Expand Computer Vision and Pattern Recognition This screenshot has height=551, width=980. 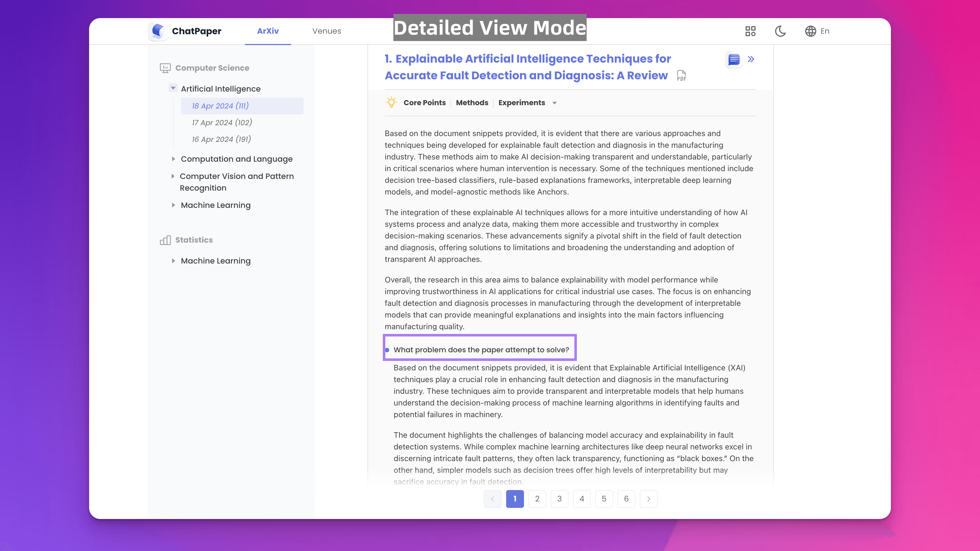[173, 176]
